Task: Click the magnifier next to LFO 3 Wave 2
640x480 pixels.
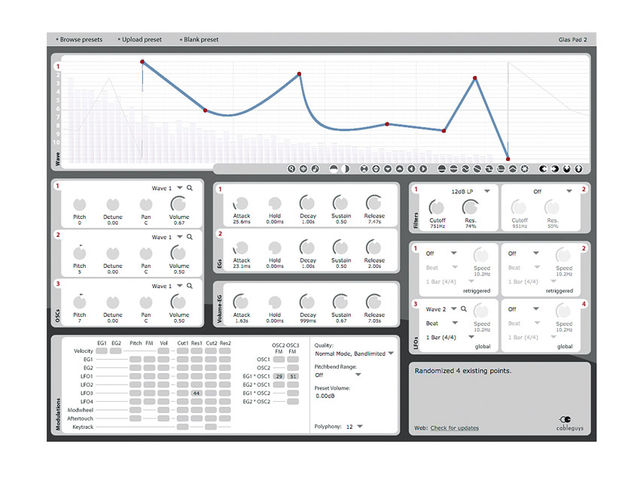Action: click(x=464, y=309)
